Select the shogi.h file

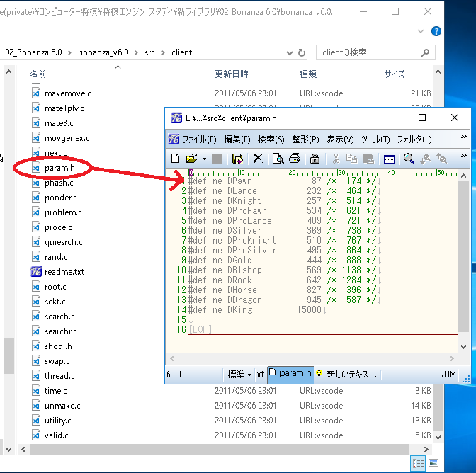(x=58, y=346)
